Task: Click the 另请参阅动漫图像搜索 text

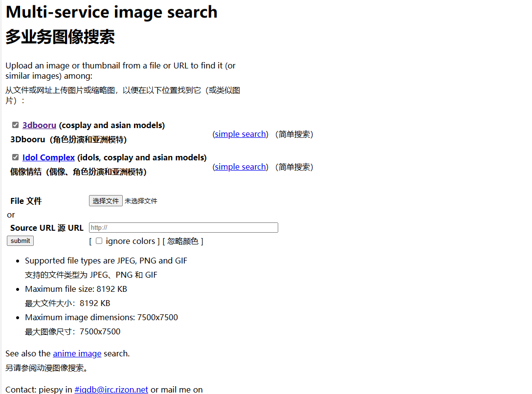Action: [47, 368]
